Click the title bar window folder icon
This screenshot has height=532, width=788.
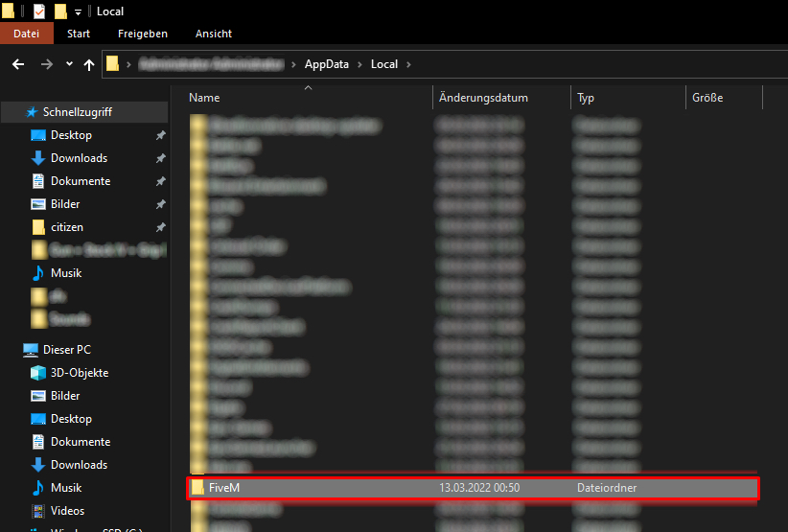[8, 12]
